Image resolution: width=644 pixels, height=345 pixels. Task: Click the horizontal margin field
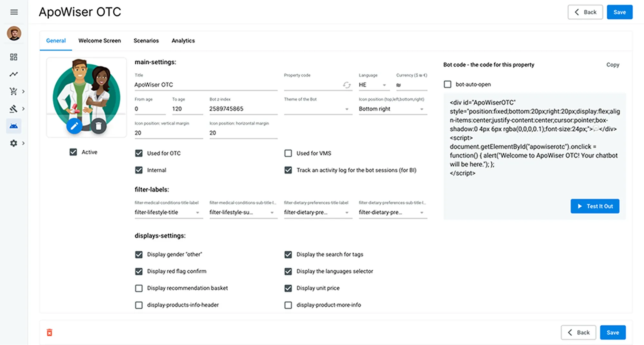(243, 133)
